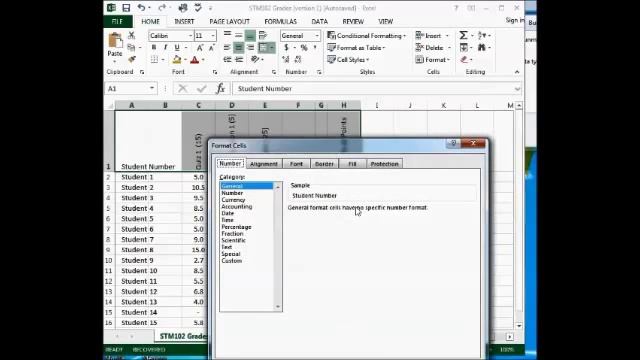Toggle Wrap Text icon
The width and height of the screenshot is (640, 360).
click(263, 36)
